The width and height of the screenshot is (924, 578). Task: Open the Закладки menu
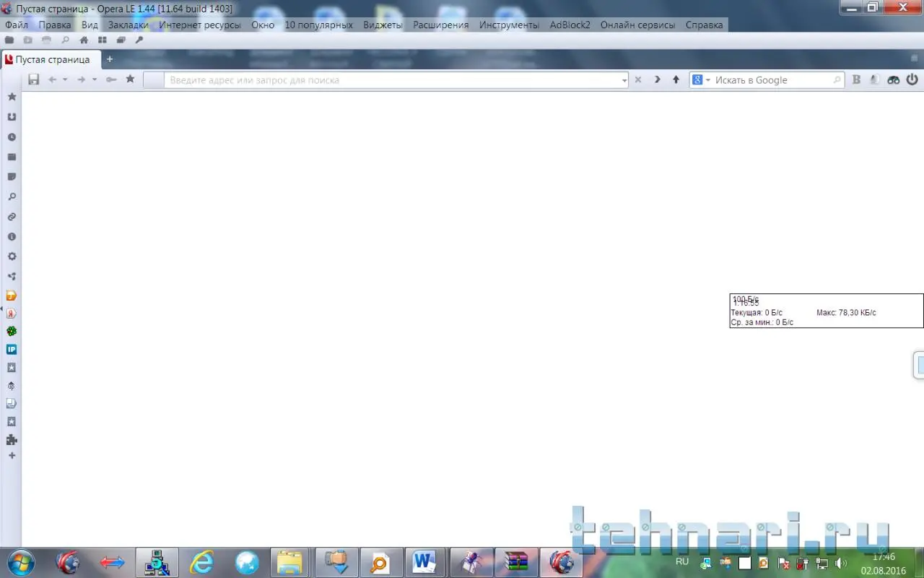click(128, 25)
